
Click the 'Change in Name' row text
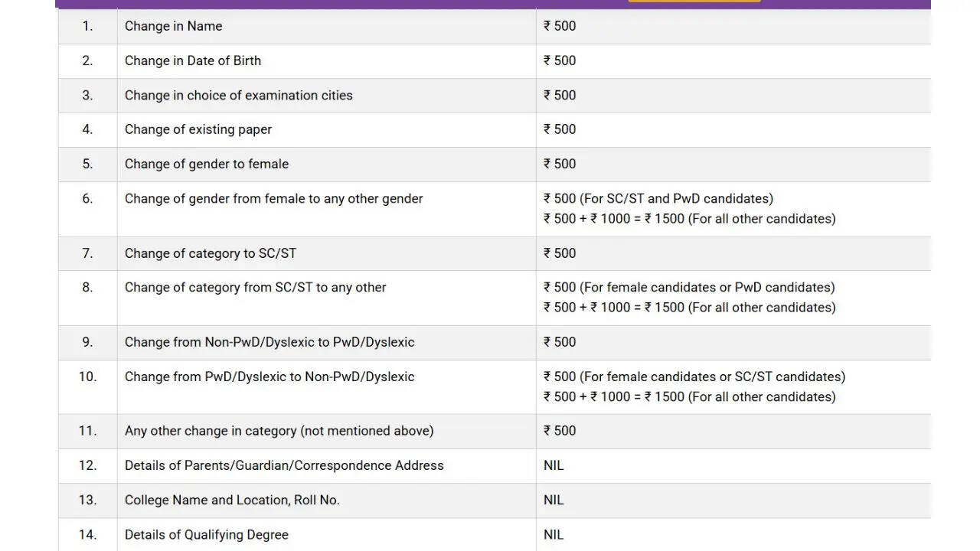click(174, 26)
